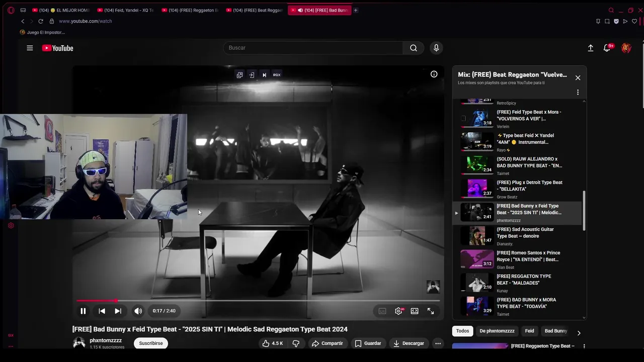Dislike the video

click(x=296, y=343)
